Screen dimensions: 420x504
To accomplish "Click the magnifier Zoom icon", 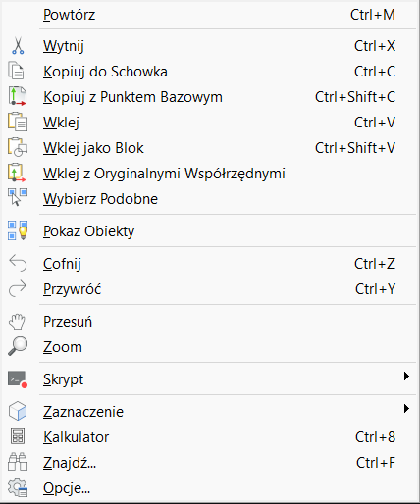I will (x=18, y=346).
